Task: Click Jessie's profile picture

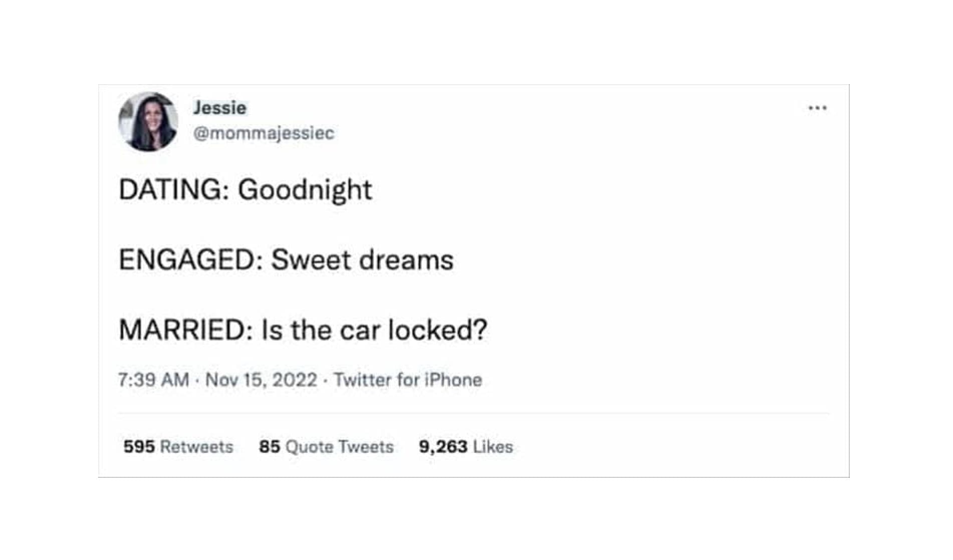Action: pos(148,122)
